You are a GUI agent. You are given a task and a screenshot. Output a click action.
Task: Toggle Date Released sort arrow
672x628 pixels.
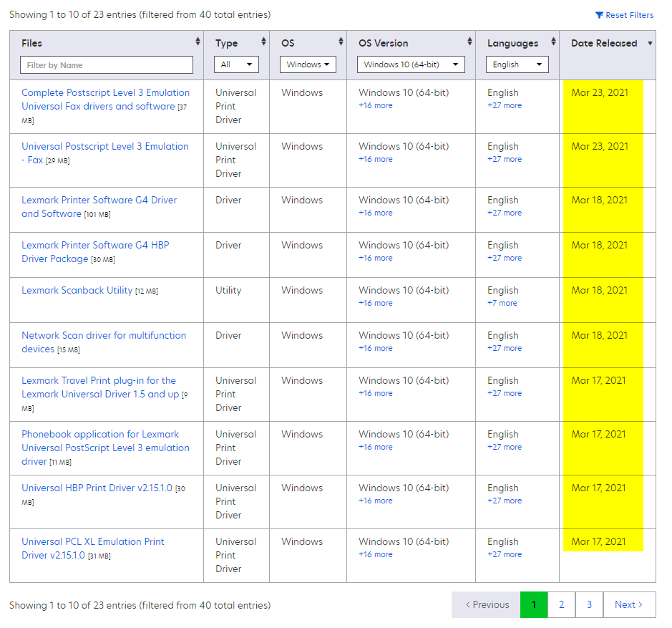(650, 44)
